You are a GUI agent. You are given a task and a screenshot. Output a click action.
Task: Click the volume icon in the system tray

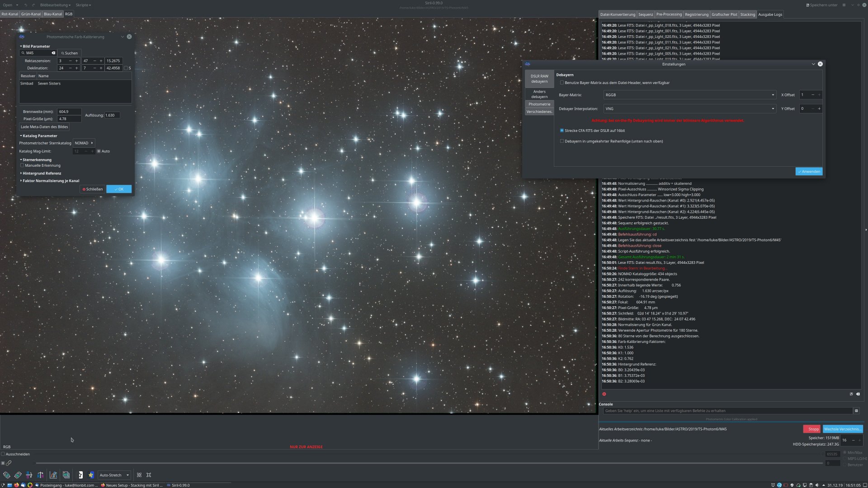(x=817, y=485)
